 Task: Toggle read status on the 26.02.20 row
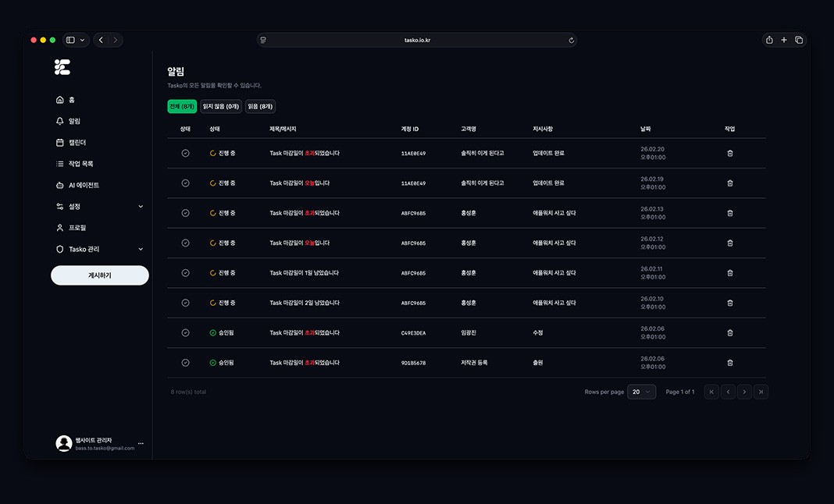click(185, 153)
